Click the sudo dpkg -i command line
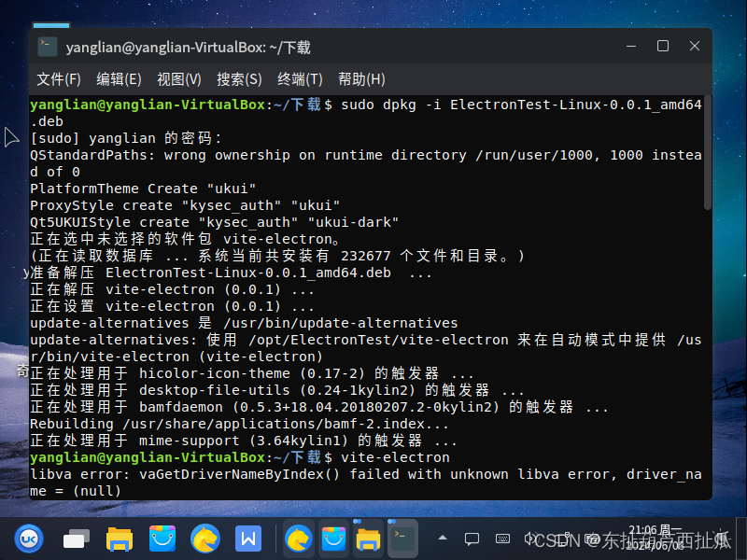The width and height of the screenshot is (747, 560). click(365, 113)
